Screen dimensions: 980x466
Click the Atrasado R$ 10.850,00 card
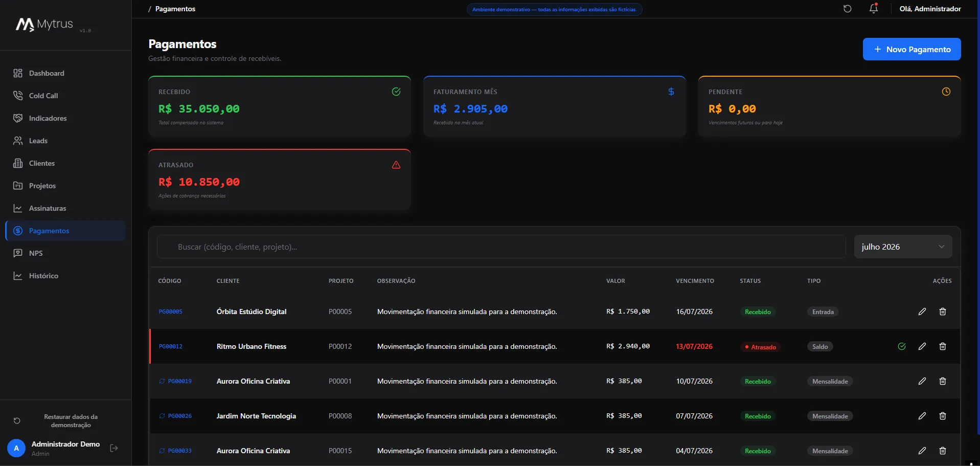280,179
